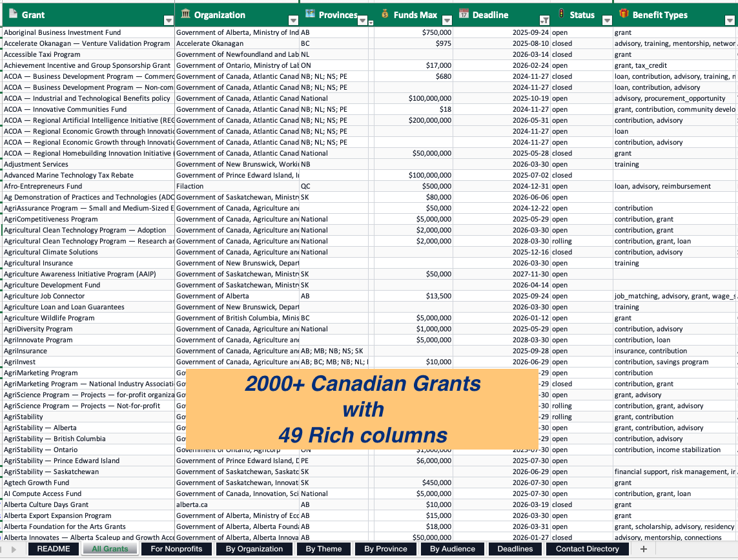Select the Alberta Culture Days Grant cell

(x=88, y=505)
